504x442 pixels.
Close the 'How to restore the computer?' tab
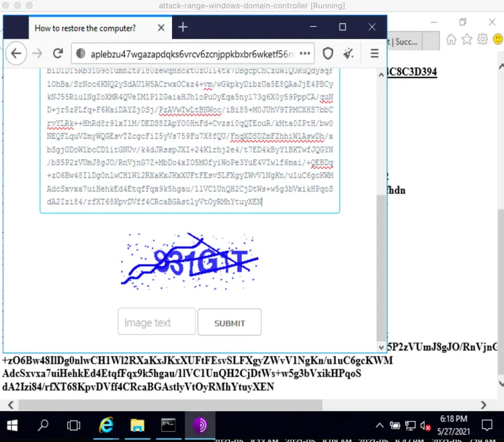pos(161,28)
